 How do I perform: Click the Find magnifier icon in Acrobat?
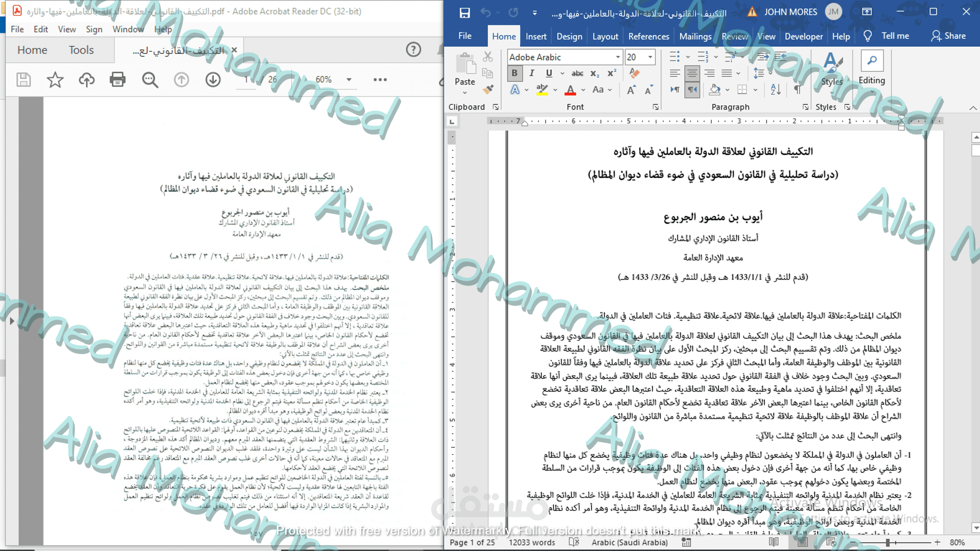tap(150, 80)
